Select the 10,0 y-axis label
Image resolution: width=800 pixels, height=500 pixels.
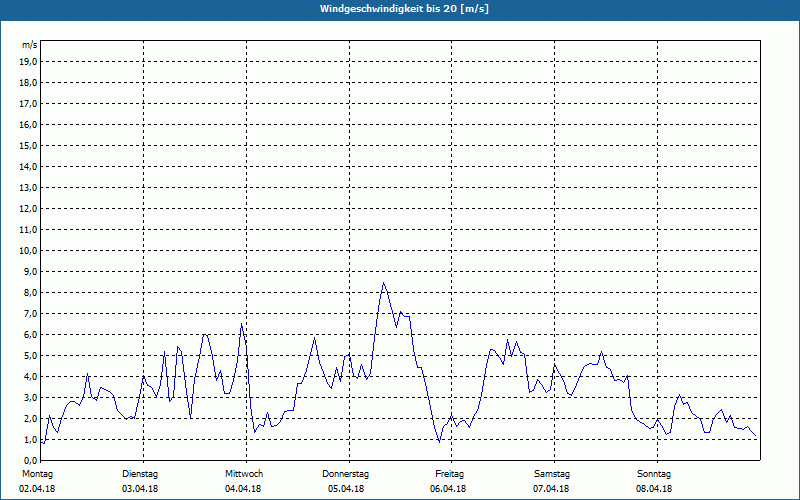point(29,251)
